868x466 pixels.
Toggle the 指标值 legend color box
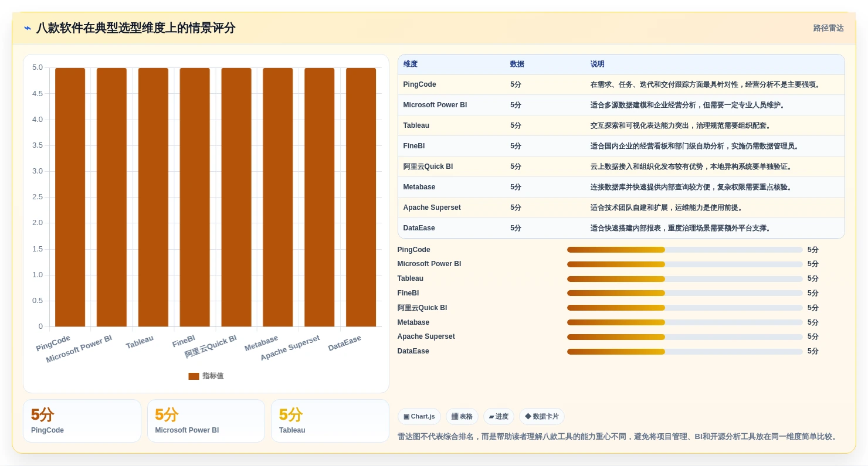(194, 376)
